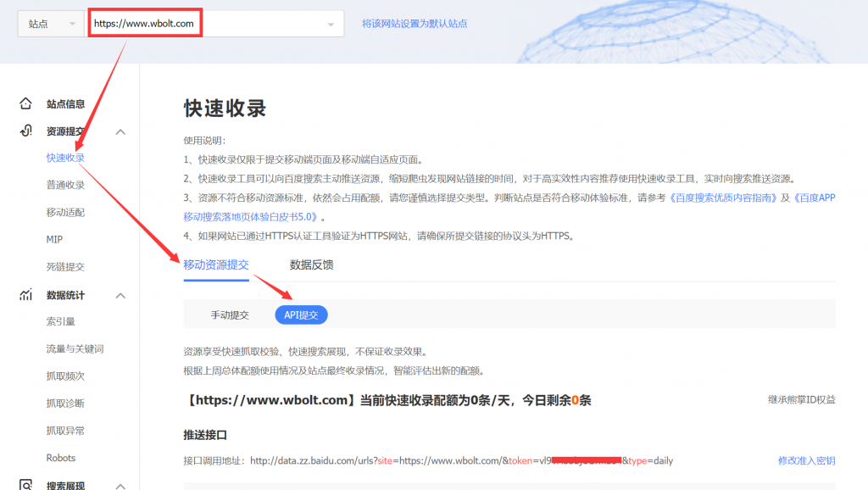Screen dimensions: 868x490
Task: Expand the 搜索展现 sidebar section
Action: point(120,487)
